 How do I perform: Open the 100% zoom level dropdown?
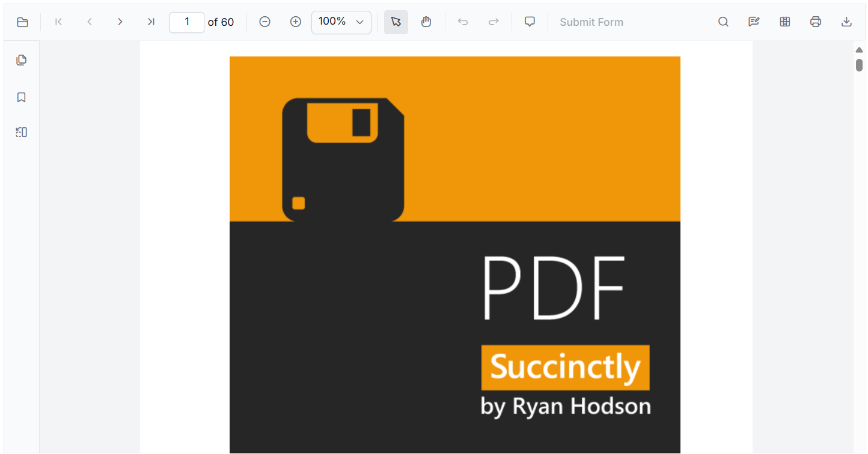coord(341,22)
